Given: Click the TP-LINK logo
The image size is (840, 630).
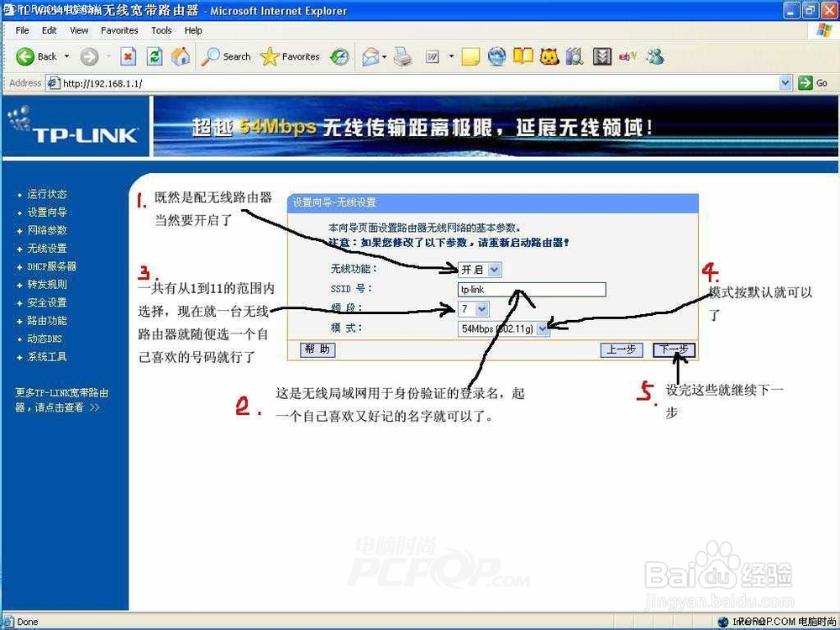Looking at the screenshot, I should click(x=75, y=127).
